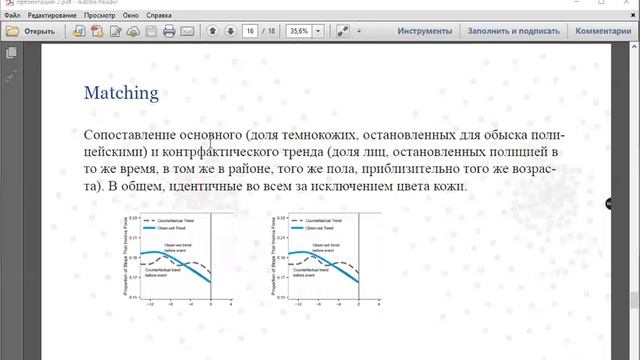Screen dimensions: 640x360
Task: Open the Файл menu
Action: 12,16
